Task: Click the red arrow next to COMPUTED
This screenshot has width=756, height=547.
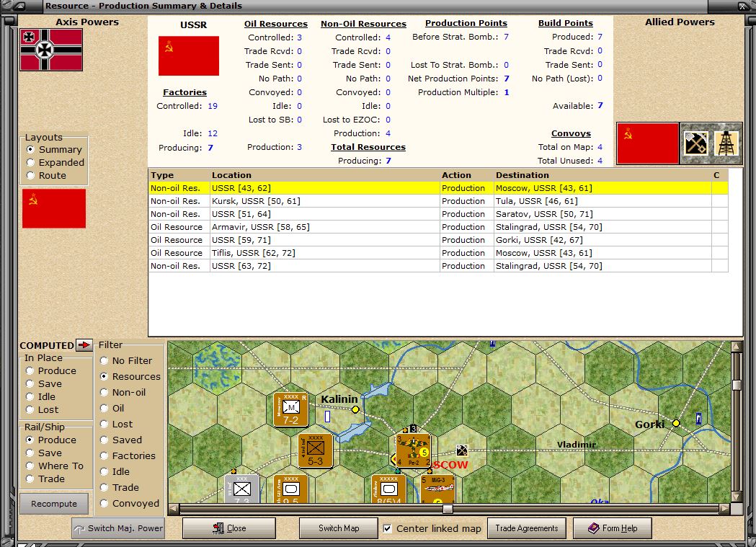Action: click(x=84, y=345)
